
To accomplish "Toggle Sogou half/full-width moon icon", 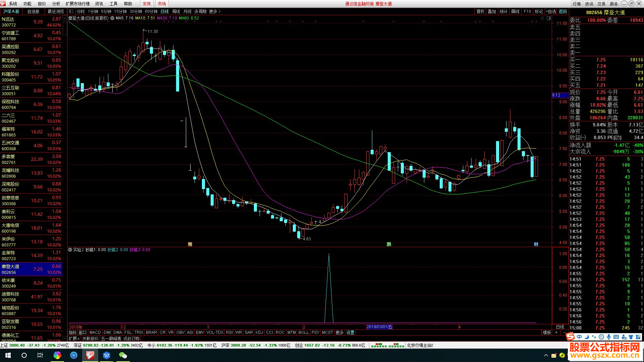I will pos(587,337).
